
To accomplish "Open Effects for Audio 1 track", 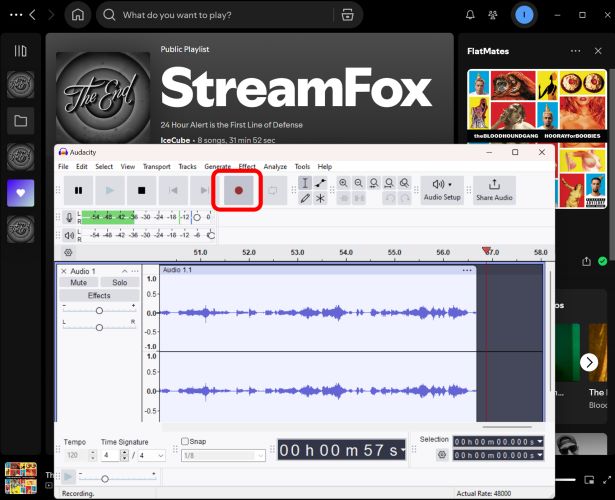I will coord(99,295).
